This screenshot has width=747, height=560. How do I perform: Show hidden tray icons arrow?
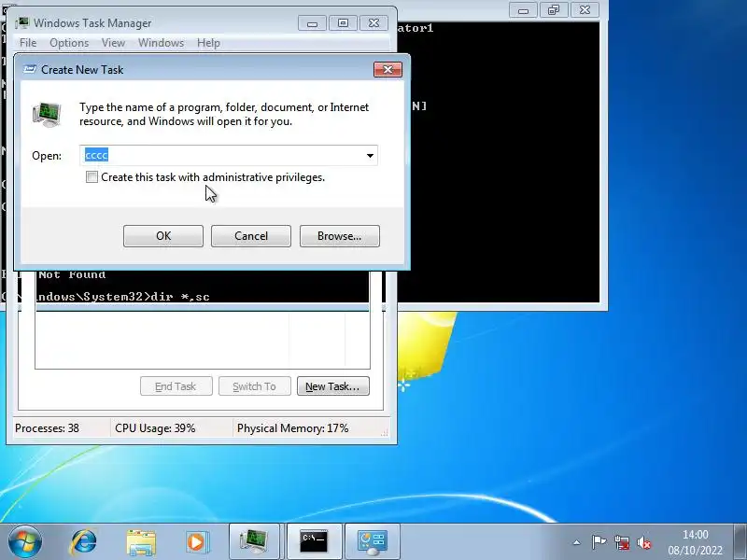pyautogui.click(x=576, y=542)
